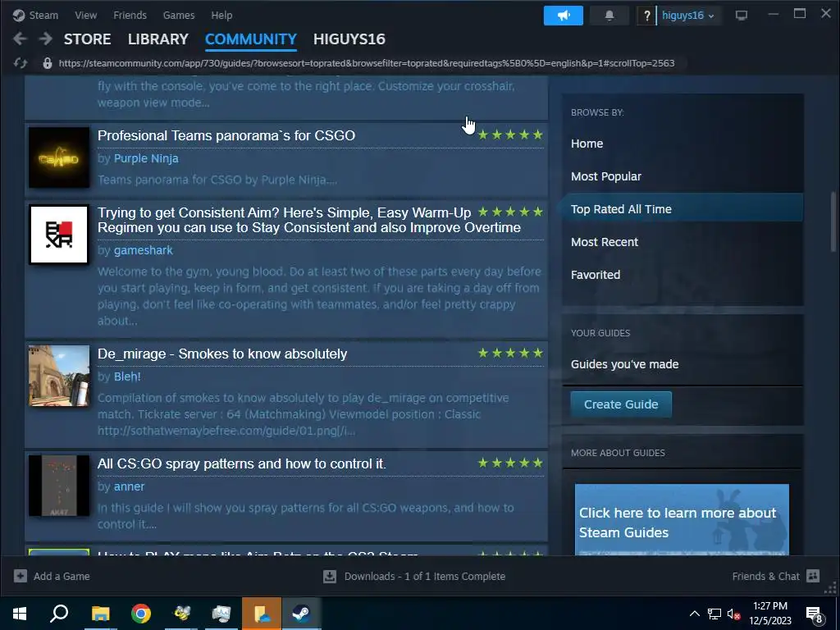Click the forward navigation arrow
The image size is (840, 630).
[46, 39]
